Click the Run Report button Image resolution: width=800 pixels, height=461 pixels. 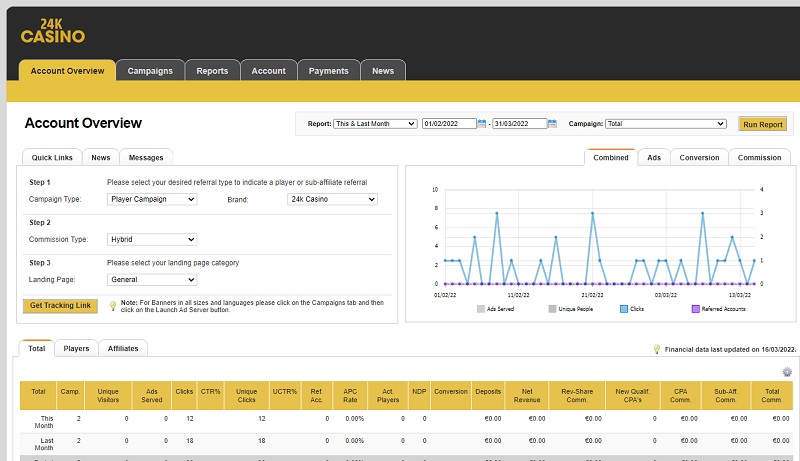point(763,124)
